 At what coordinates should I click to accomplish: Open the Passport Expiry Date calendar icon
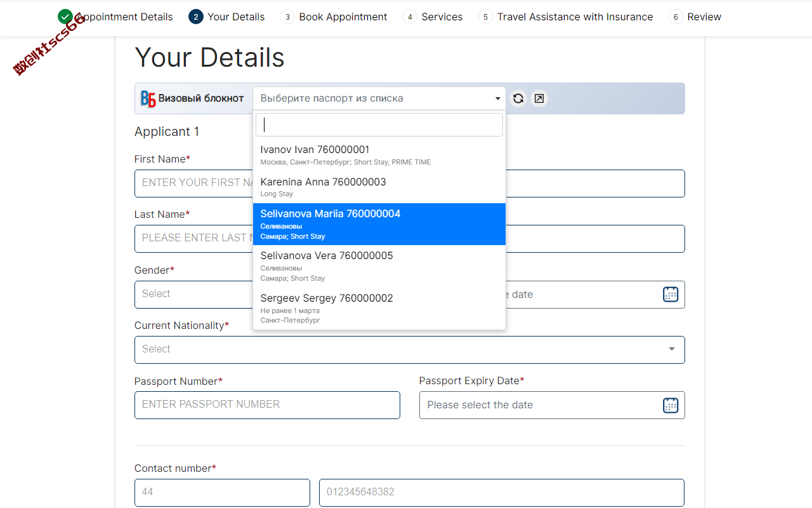coord(671,405)
